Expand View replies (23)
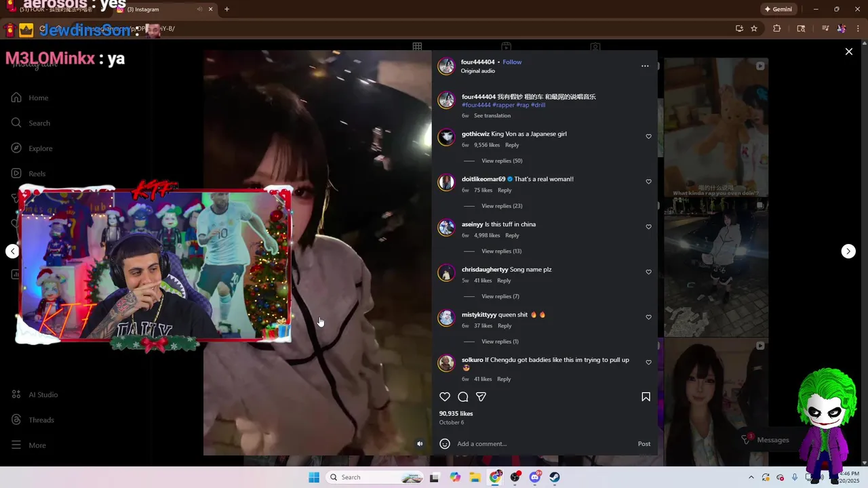 [x=502, y=206]
